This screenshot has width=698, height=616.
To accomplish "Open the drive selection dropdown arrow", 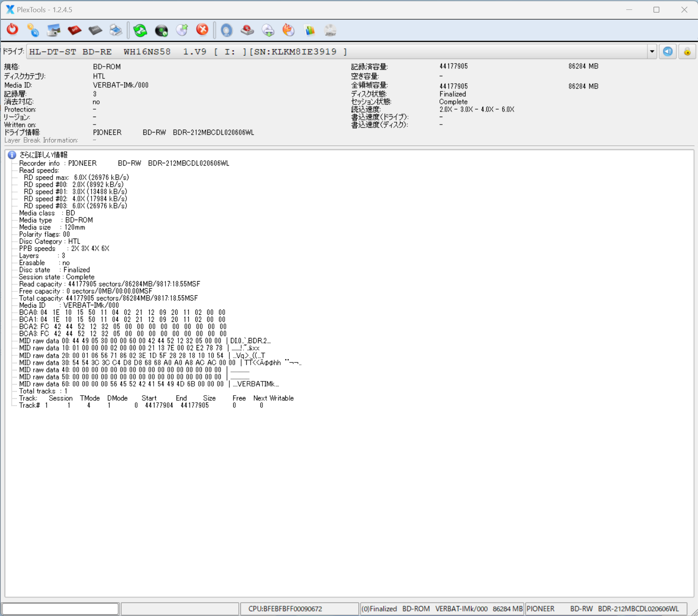I will (652, 52).
